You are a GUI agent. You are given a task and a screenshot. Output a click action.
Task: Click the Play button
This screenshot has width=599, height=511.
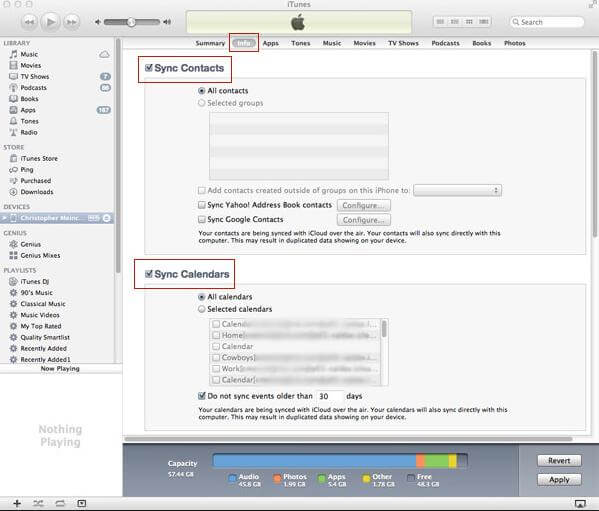coord(50,22)
